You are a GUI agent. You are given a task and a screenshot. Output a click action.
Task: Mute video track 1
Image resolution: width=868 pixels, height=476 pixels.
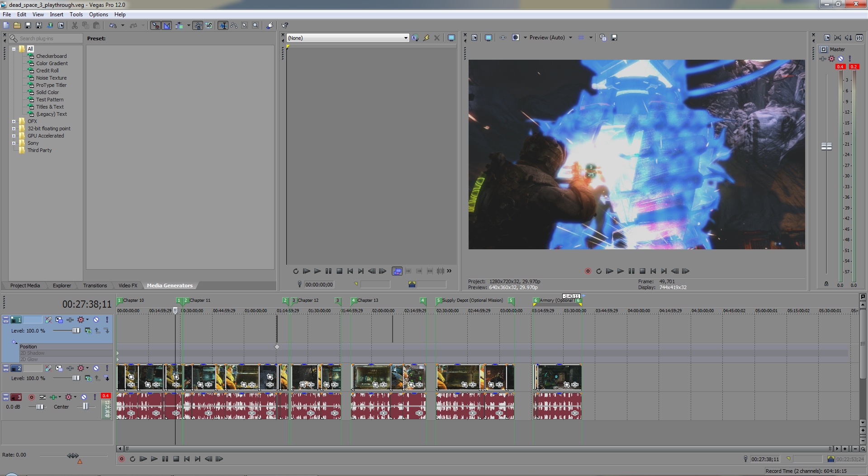pos(96,320)
